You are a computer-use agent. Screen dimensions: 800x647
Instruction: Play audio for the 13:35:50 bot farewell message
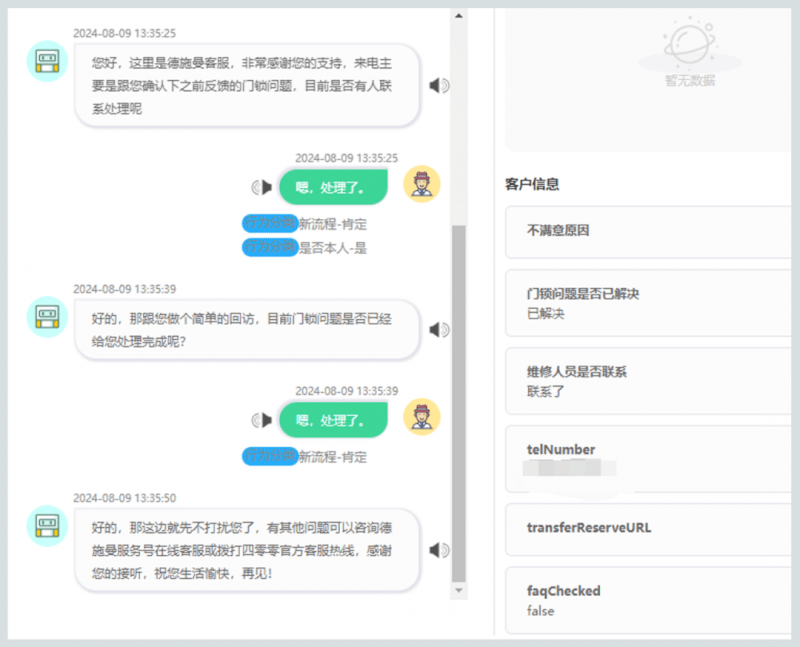[439, 550]
